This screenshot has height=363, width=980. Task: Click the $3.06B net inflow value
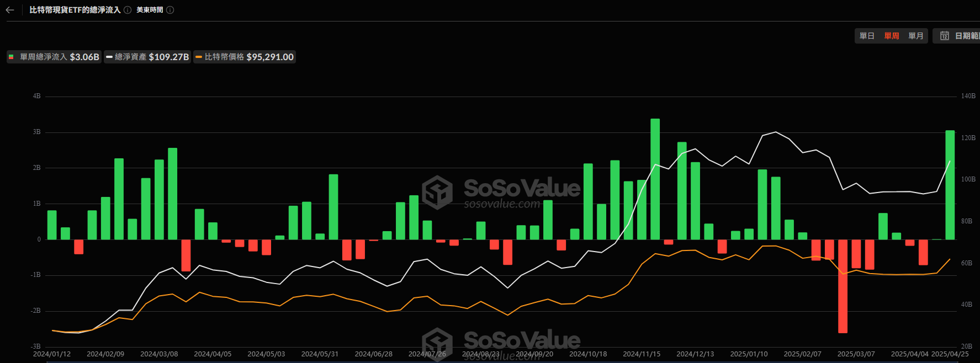coord(84,57)
